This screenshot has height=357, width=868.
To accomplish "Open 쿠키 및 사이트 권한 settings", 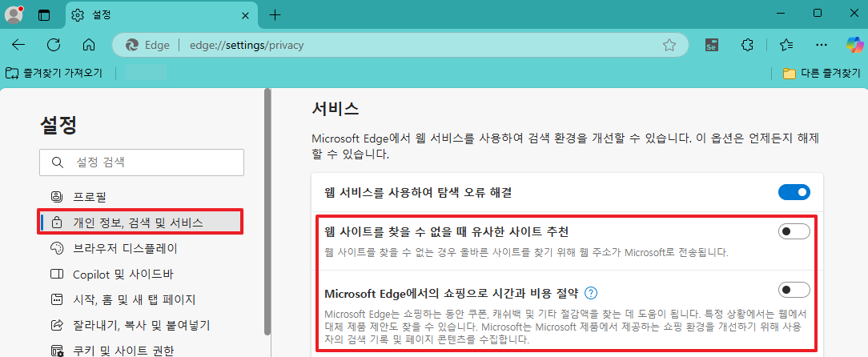I will coord(141,350).
